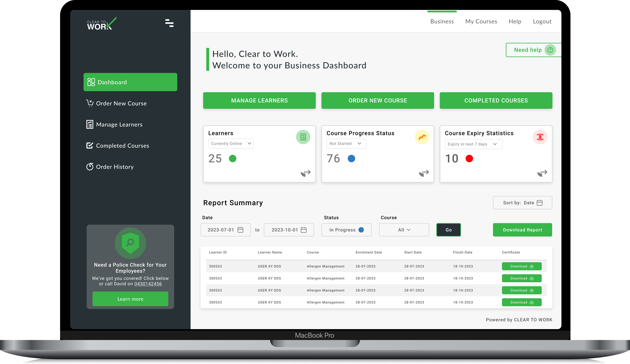Click the Order New Course cart icon

(x=90, y=103)
